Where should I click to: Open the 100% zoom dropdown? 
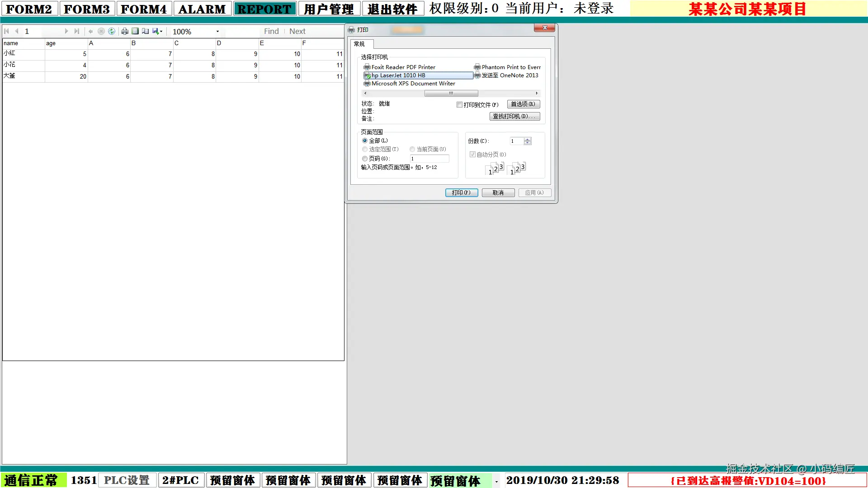coord(217,32)
